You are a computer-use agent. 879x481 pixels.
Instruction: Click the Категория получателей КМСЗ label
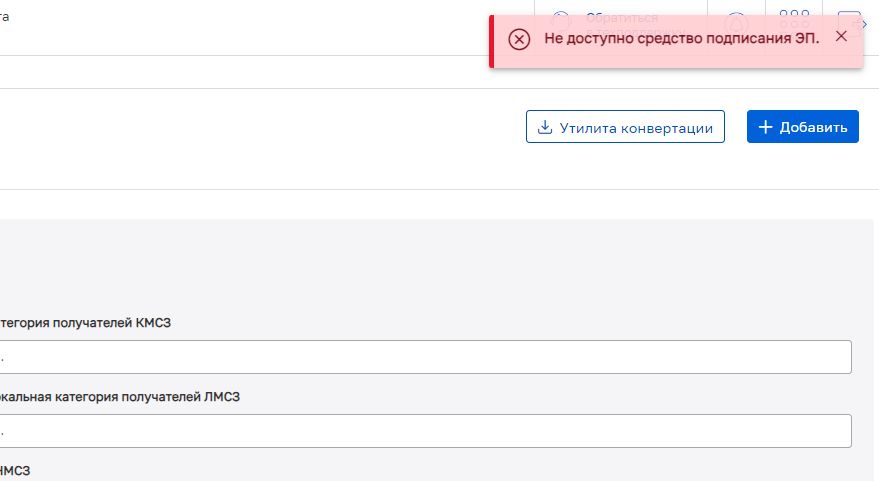pyautogui.click(x=78, y=323)
